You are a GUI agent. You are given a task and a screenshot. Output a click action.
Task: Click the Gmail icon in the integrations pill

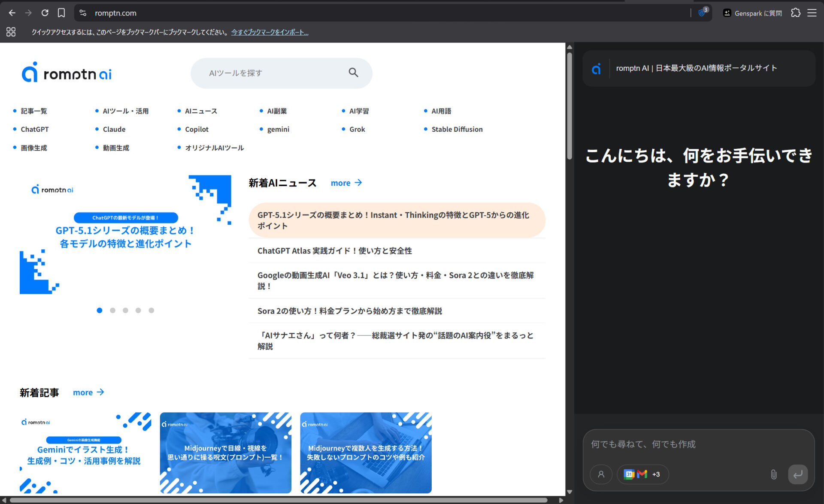641,474
